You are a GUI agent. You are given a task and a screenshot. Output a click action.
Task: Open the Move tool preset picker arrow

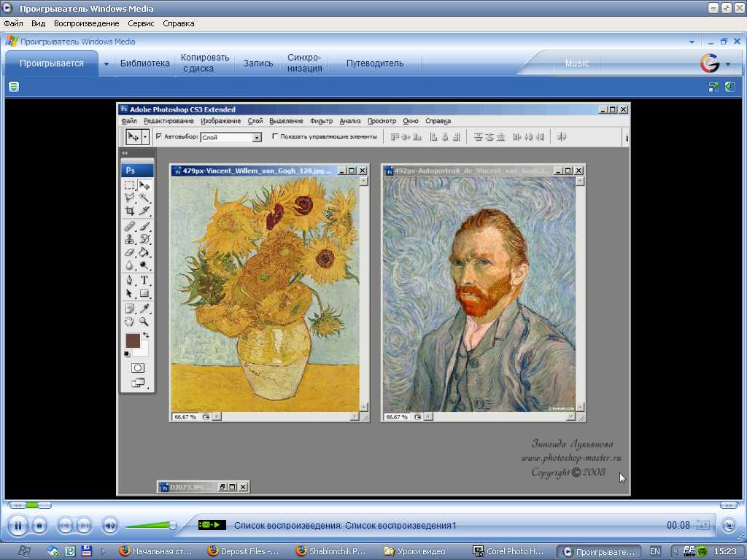coord(145,137)
